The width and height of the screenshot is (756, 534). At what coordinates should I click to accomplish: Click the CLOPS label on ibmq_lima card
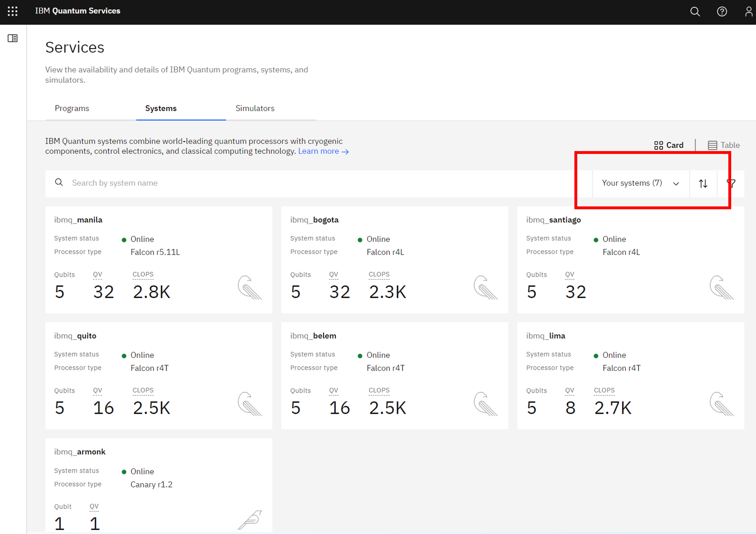point(604,391)
